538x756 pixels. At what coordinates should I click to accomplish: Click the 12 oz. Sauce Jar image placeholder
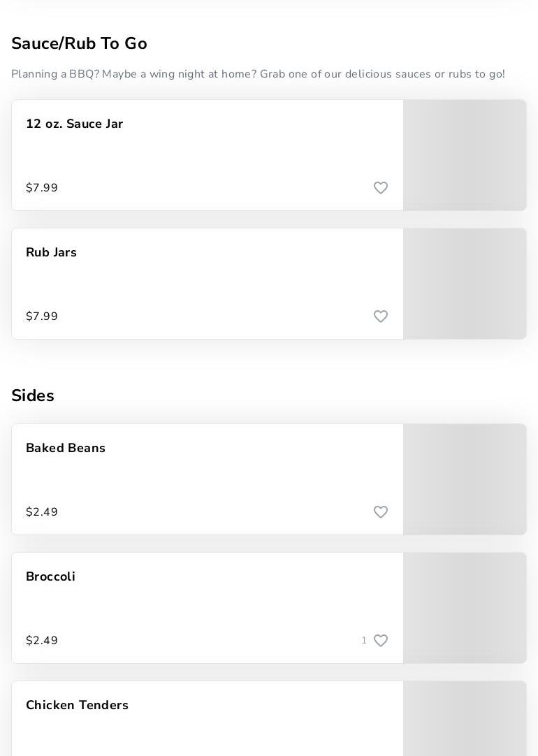[465, 155]
